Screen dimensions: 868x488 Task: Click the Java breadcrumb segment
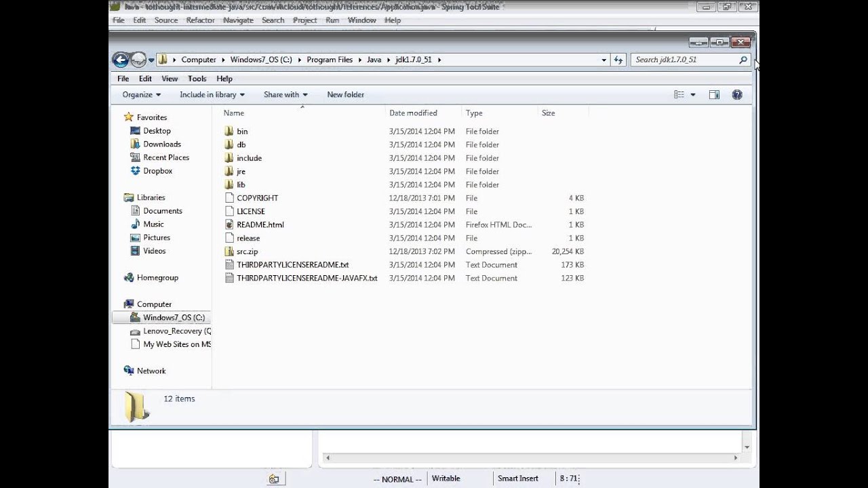(374, 60)
